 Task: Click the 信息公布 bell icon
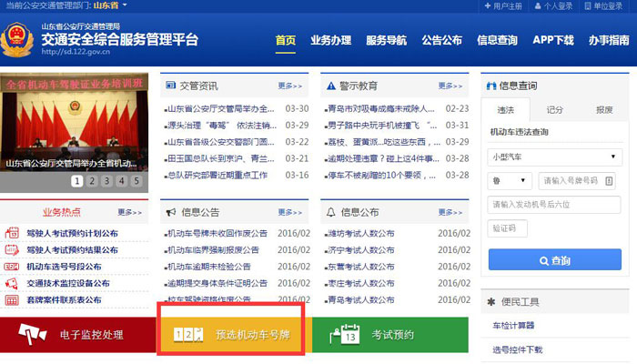click(331, 212)
